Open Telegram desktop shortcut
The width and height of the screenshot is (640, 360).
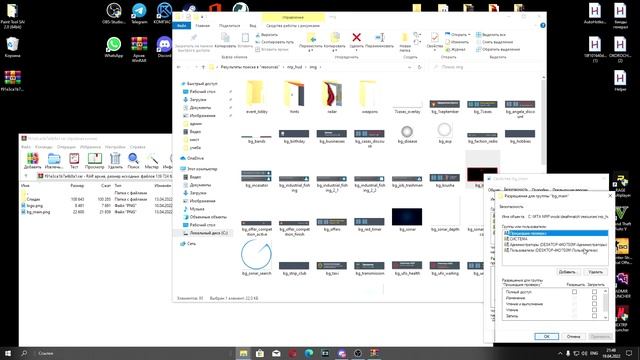pos(139,13)
